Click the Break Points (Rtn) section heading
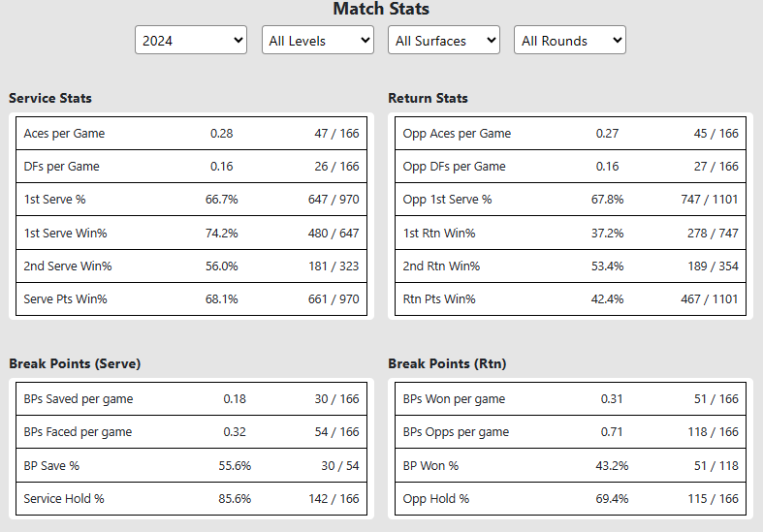 point(447,364)
